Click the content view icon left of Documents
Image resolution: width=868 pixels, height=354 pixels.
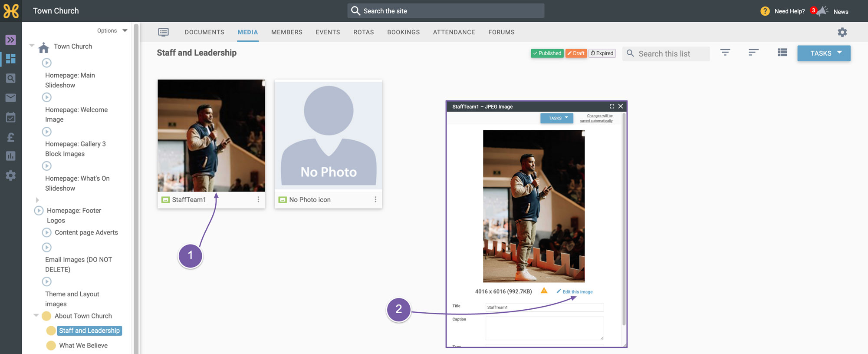pos(164,32)
